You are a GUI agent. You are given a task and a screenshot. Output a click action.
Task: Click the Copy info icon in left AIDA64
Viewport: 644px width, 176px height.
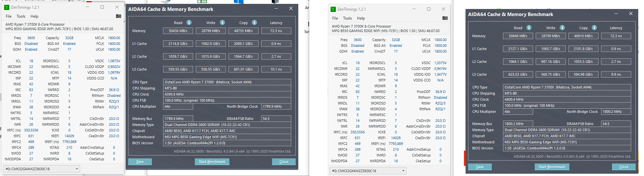pyautogui.click(x=254, y=22)
